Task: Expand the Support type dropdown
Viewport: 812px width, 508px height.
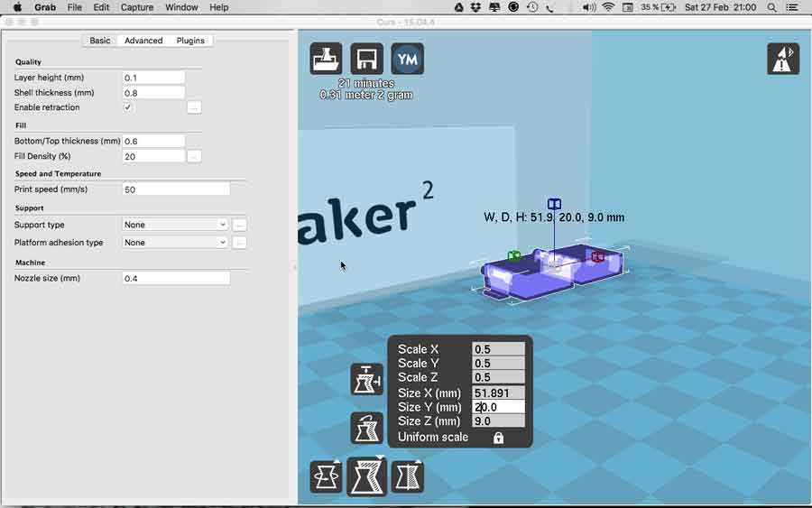Action: [x=176, y=225]
